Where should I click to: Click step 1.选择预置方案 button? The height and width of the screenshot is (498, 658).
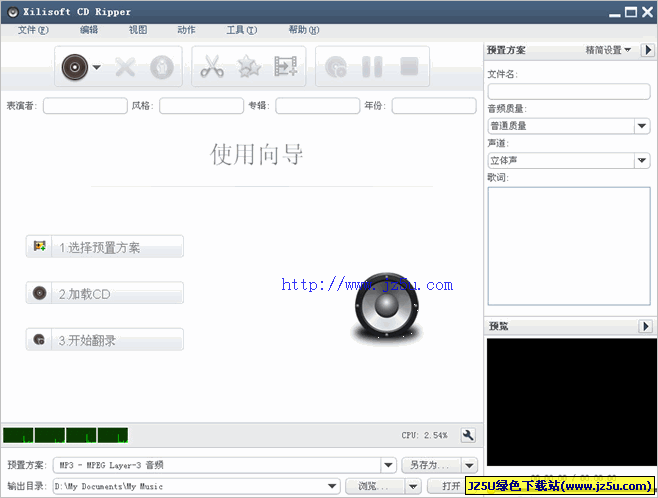104,247
